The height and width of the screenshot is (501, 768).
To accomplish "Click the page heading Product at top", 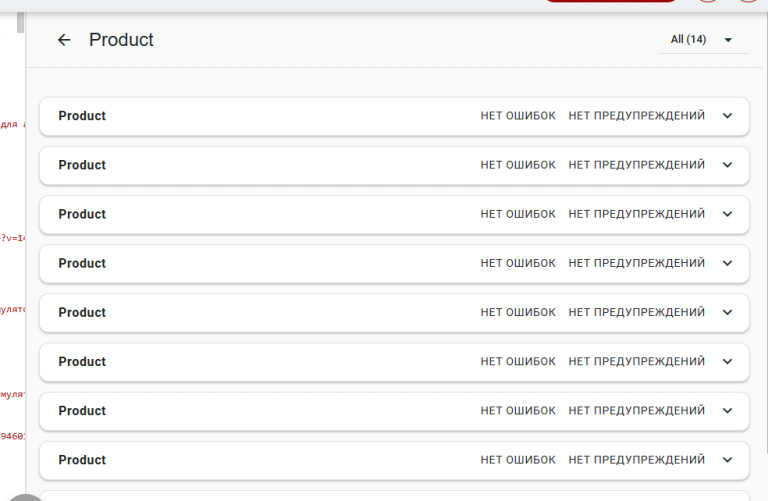I will tap(121, 40).
